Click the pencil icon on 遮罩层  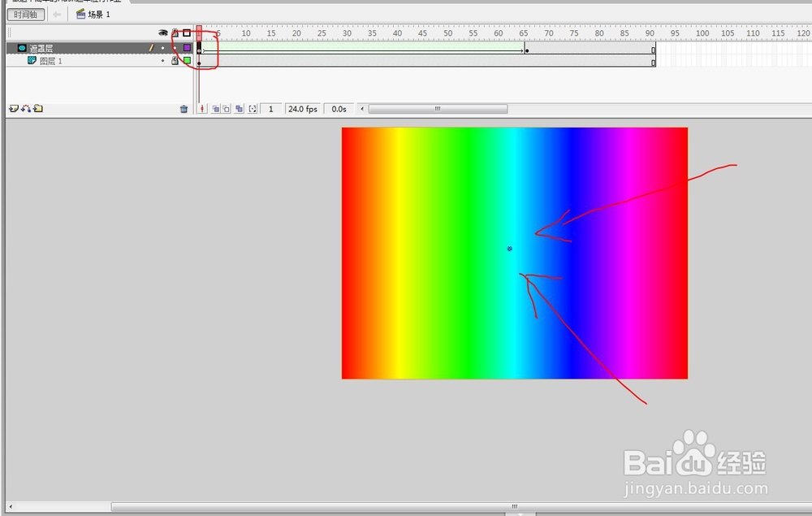click(151, 48)
